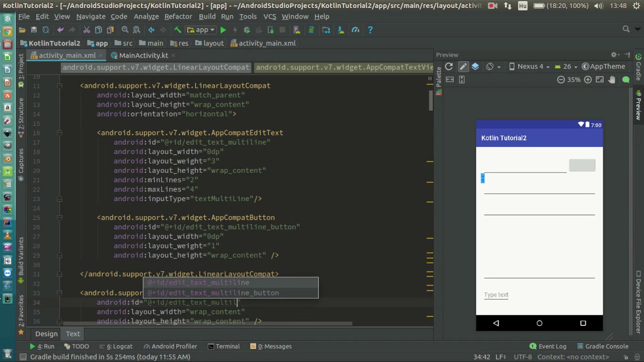644x362 pixels.
Task: Activate the pan hand tool in preview
Action: click(612, 79)
